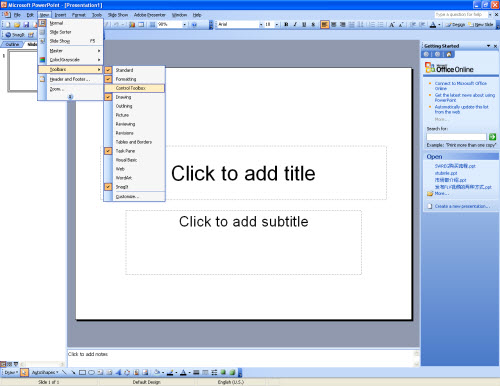Toggle Bold formatting in the toolbar

[286, 24]
